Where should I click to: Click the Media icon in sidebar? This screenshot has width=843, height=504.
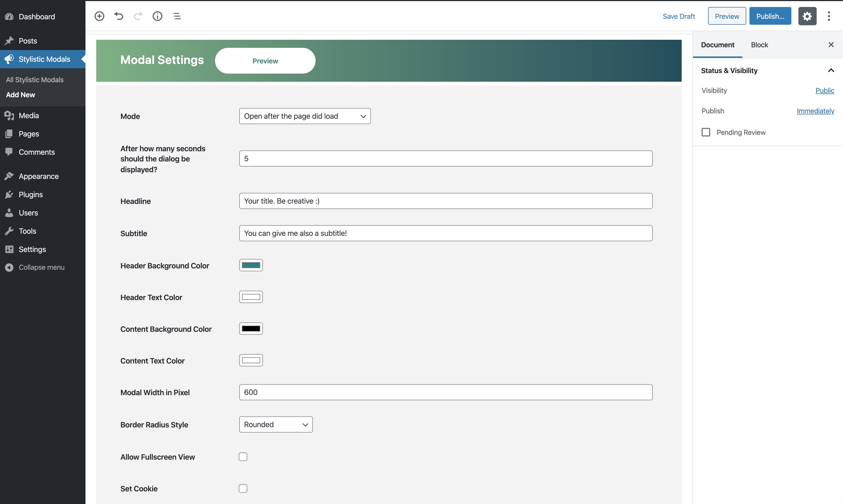point(9,116)
